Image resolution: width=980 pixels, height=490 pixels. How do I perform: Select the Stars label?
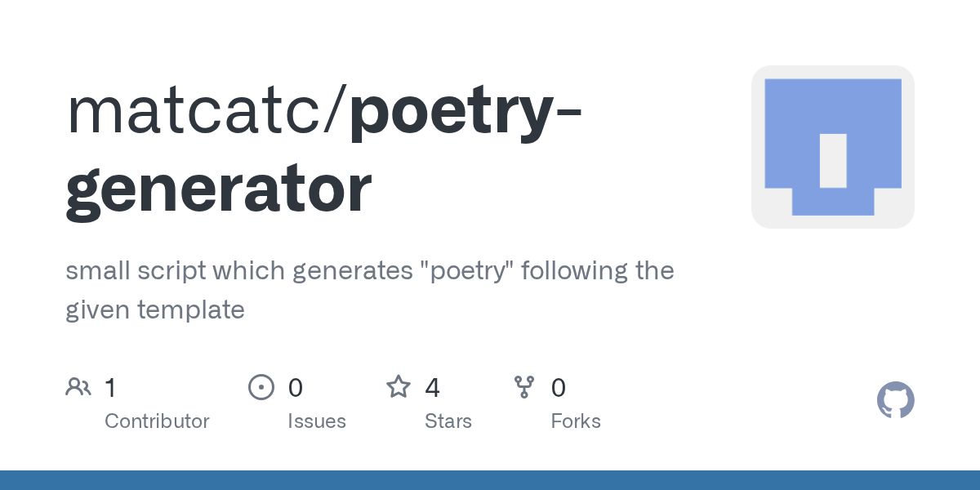click(448, 421)
